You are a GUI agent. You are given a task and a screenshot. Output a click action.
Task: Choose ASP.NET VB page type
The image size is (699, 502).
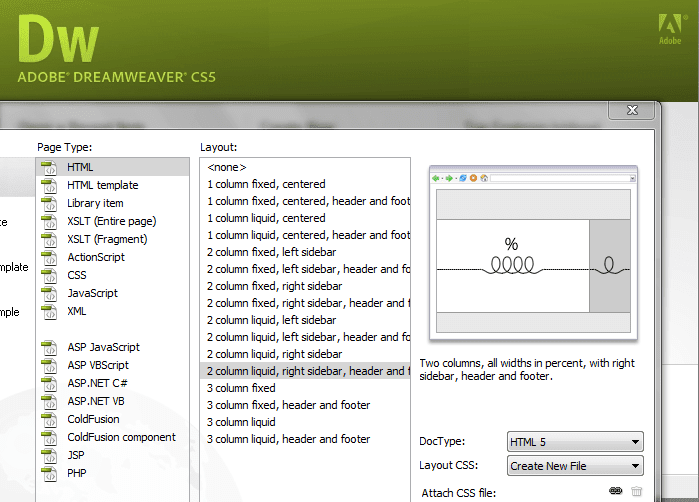(112, 401)
